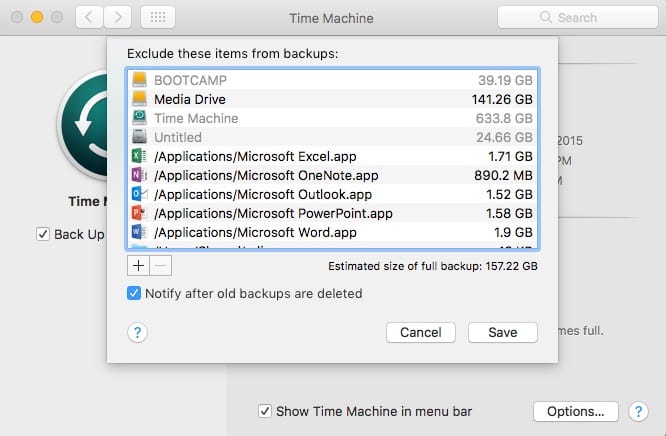
Task: Select the Media Drive row
Action: click(333, 99)
